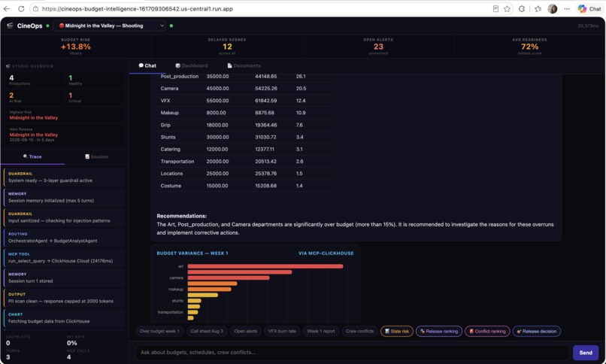
Task: Switch to the Documents tab
Action: click(244, 65)
